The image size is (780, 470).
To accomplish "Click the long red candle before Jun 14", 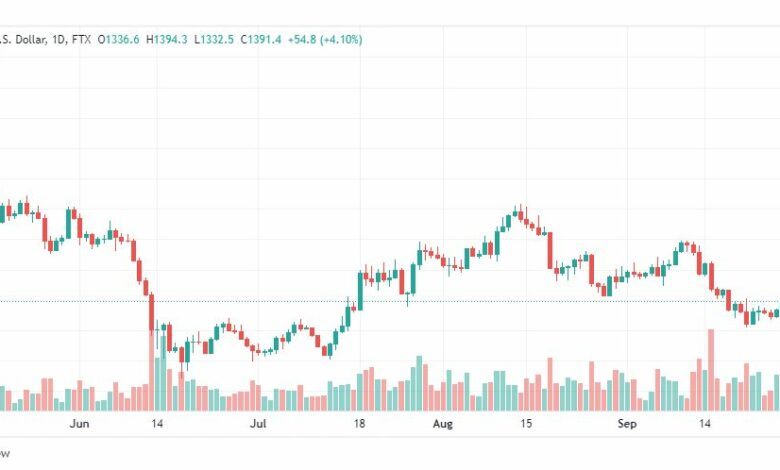I will [x=151, y=313].
